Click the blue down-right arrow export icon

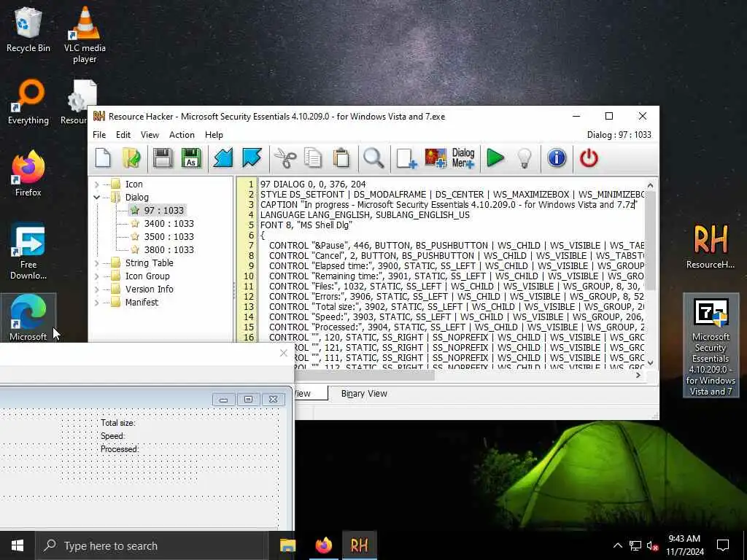coord(252,158)
